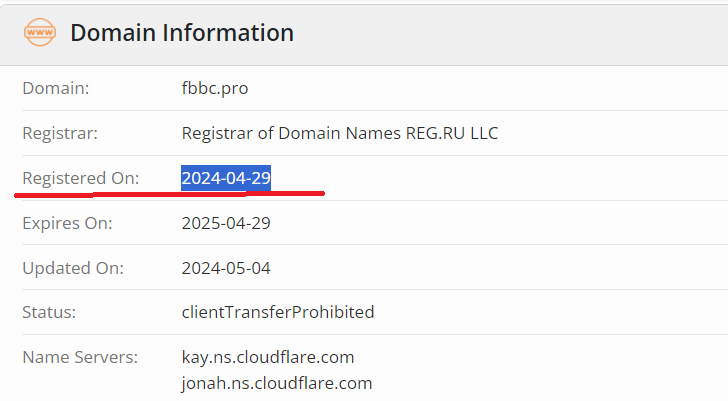This screenshot has width=728, height=401.
Task: Click the WWW globe icon
Action: (x=40, y=32)
